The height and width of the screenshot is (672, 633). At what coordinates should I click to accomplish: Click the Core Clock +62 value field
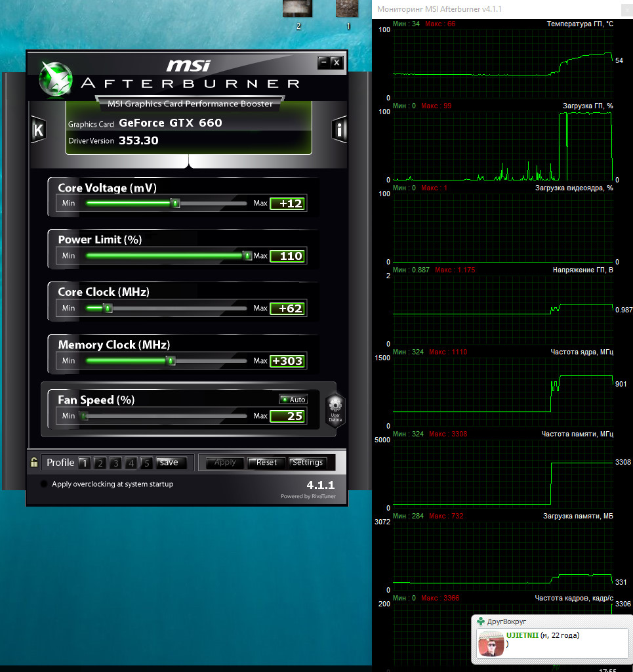coord(288,308)
